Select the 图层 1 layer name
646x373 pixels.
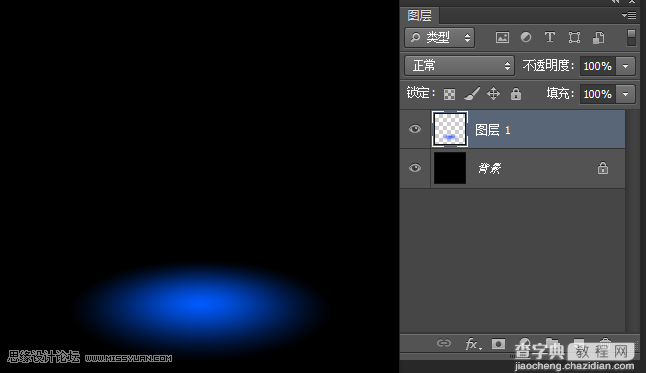click(x=493, y=130)
